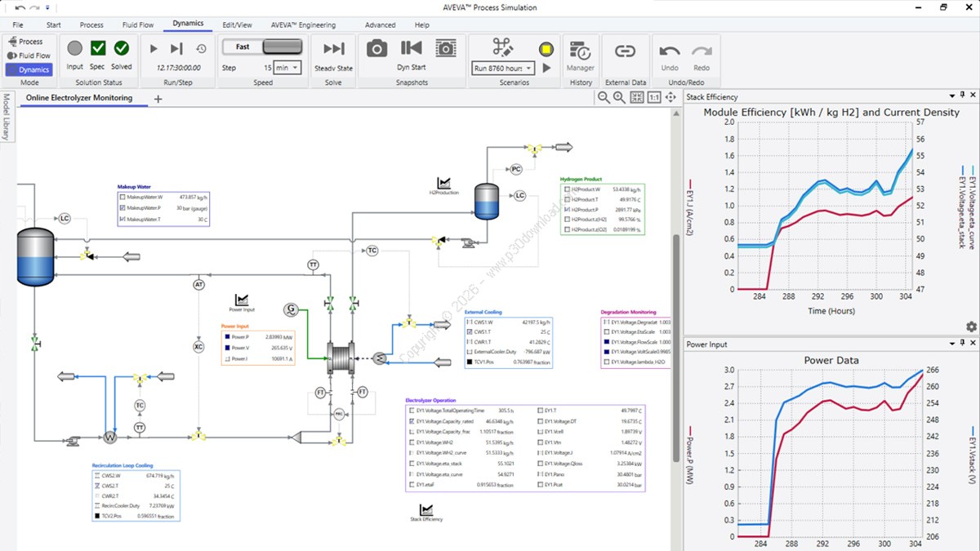This screenshot has width=980, height=551.
Task: Click the Dyn Start rewind icon
Action: pyautogui.click(x=411, y=49)
